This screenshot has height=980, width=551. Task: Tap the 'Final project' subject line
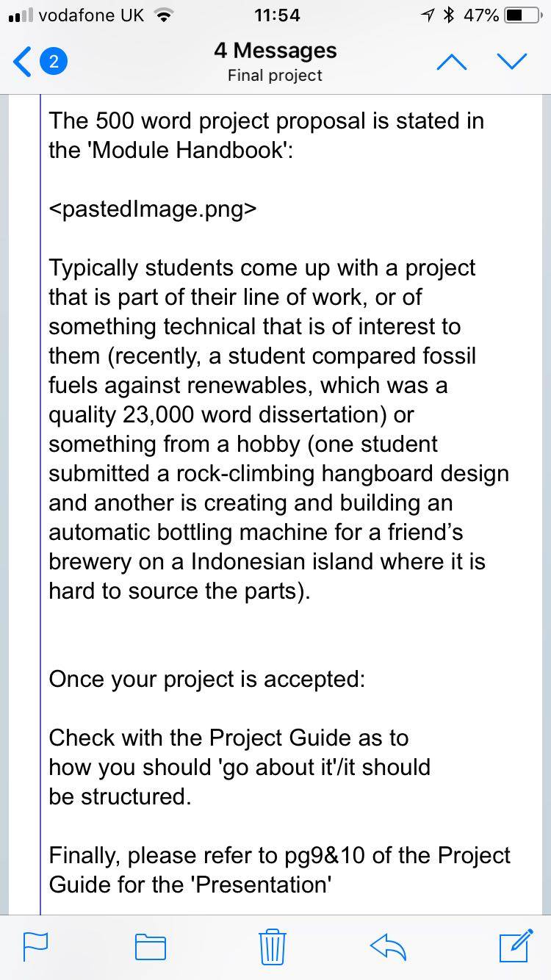pyautogui.click(x=275, y=75)
